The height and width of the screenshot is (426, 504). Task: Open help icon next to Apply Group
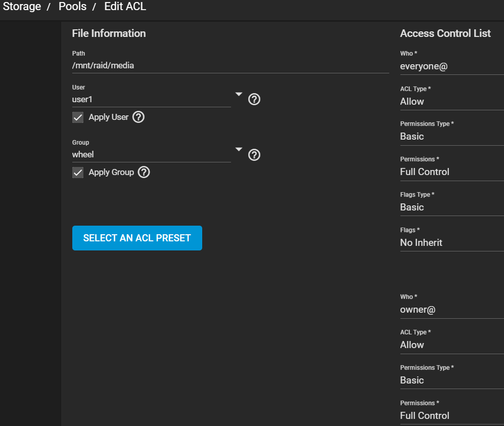144,172
